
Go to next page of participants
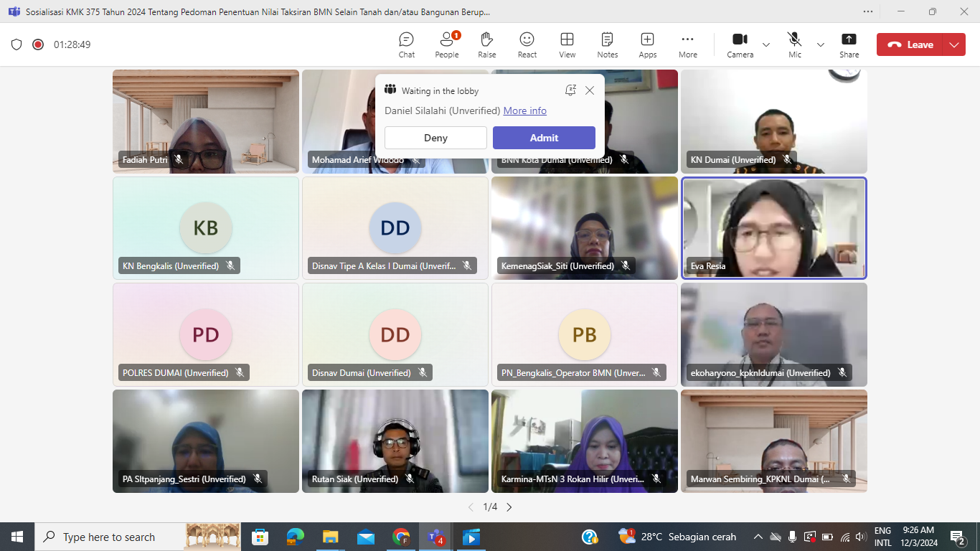(x=509, y=507)
